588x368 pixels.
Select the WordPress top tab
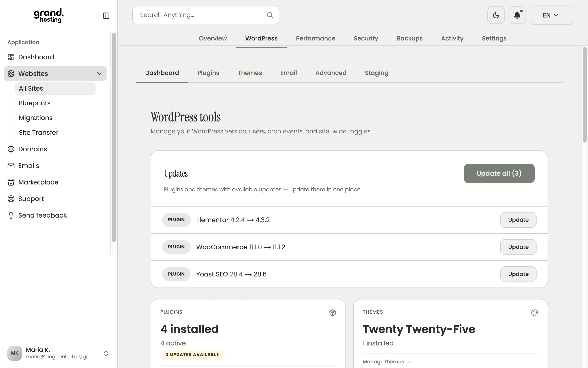click(x=261, y=38)
